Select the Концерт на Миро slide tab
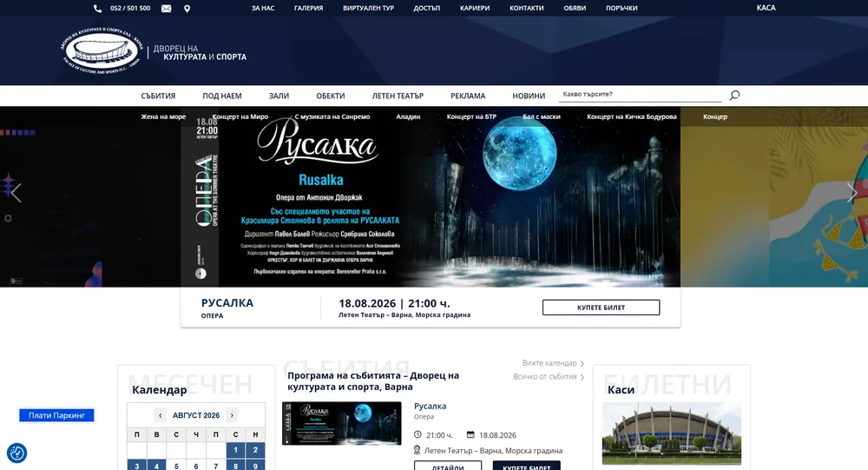 click(240, 117)
